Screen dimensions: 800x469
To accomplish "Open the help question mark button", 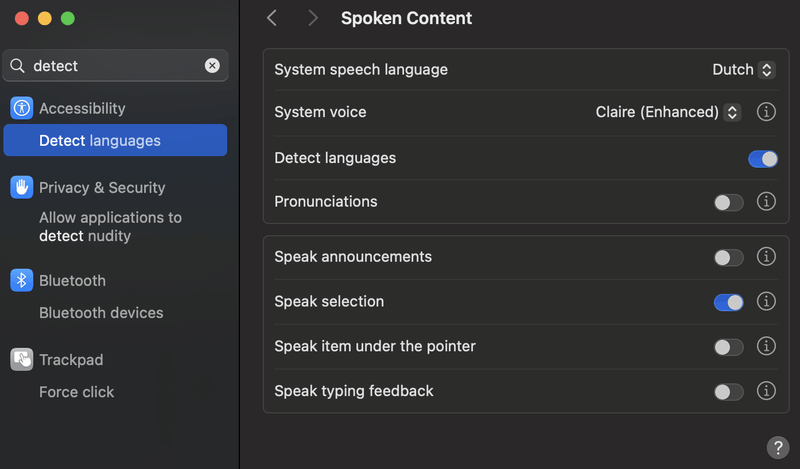I will (x=777, y=447).
